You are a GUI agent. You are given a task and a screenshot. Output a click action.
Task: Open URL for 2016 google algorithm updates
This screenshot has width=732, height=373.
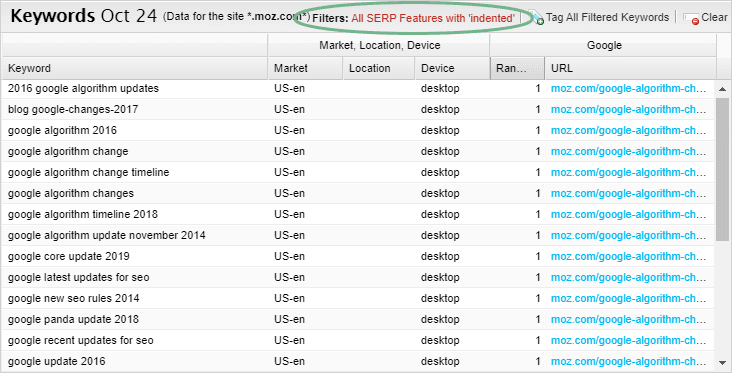(x=628, y=89)
